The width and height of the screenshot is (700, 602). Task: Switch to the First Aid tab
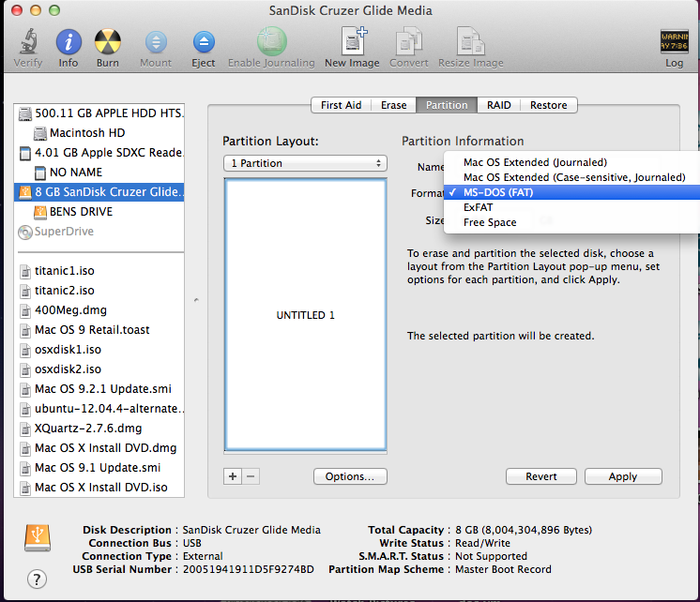(341, 105)
